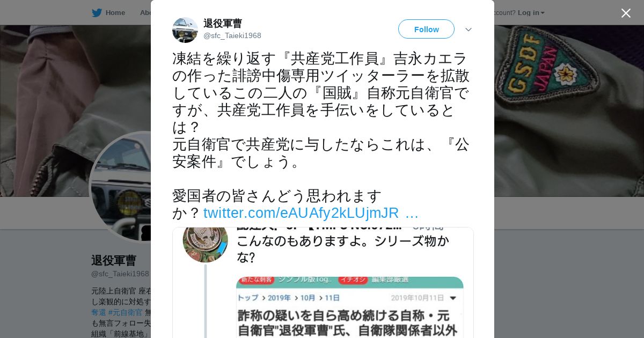This screenshot has width=644, height=338.
Task: Expand the Log in dropdown
Action: [531, 13]
